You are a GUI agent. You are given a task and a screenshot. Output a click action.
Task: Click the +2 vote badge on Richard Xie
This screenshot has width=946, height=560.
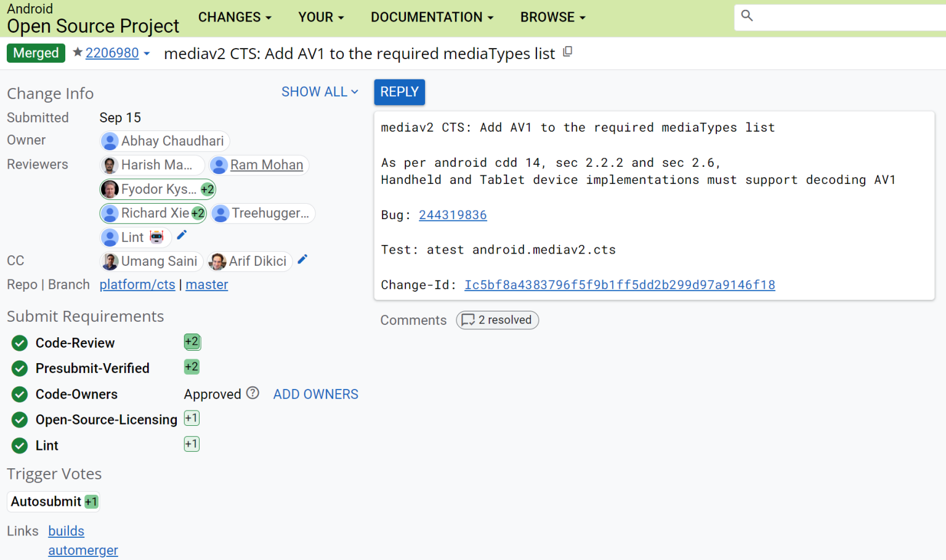(x=198, y=213)
